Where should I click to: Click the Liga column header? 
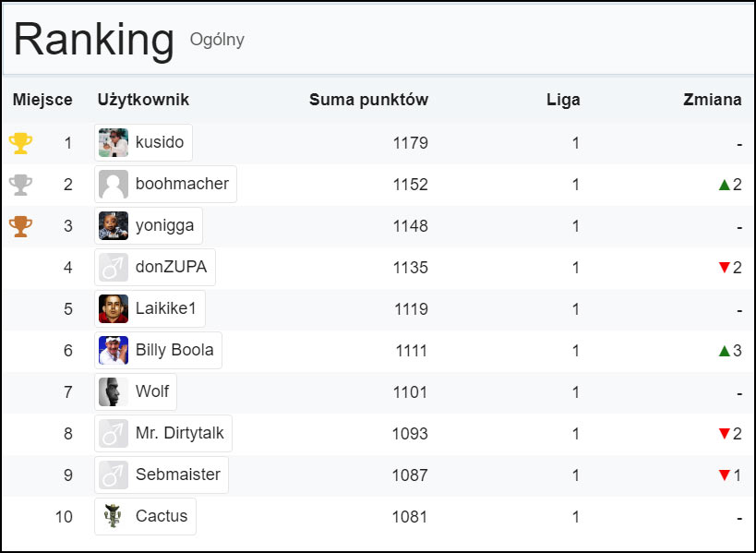tap(563, 100)
